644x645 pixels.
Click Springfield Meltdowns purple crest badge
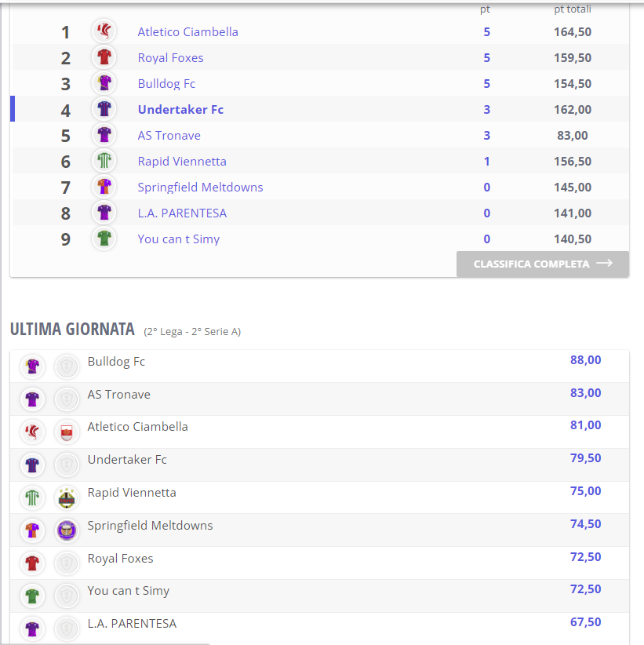point(67,530)
